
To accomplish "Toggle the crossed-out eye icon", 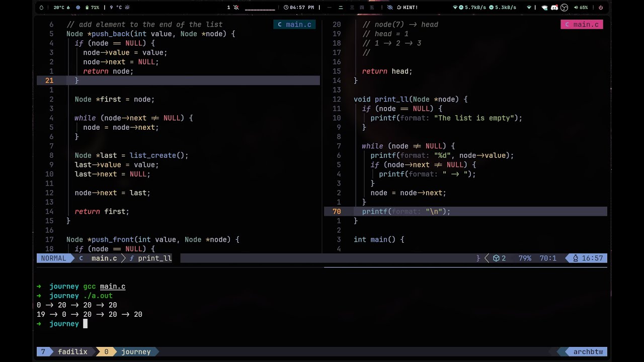I will (x=390, y=8).
